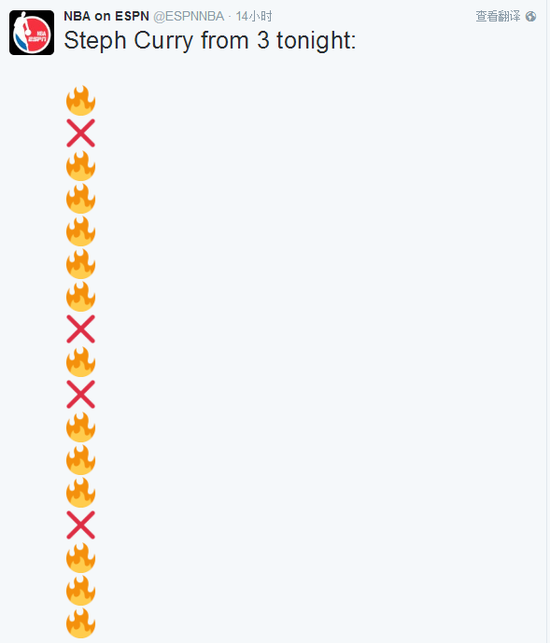
Task: Select the Steph Curry from 3 tonight text
Action: pos(210,40)
